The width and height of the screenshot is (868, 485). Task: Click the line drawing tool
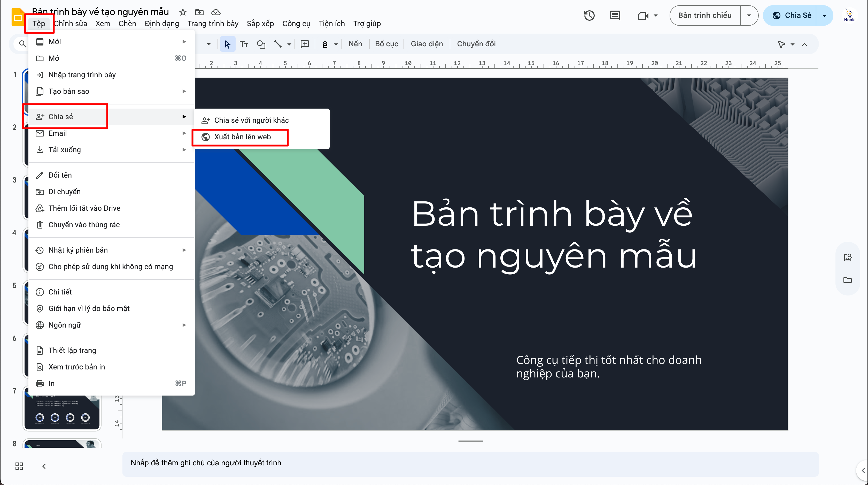(x=278, y=44)
